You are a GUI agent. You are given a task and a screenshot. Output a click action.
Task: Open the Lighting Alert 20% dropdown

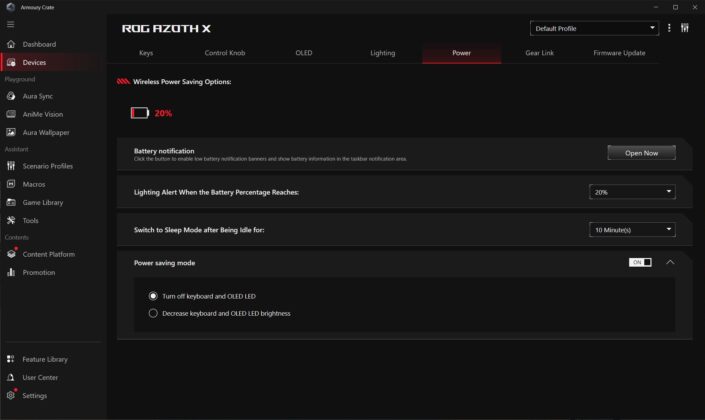click(632, 192)
